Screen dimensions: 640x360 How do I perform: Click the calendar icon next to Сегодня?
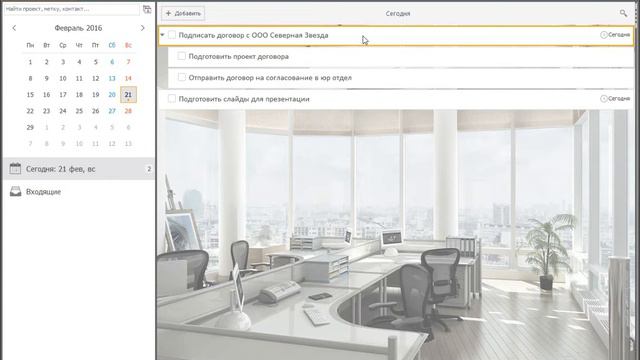click(15, 169)
